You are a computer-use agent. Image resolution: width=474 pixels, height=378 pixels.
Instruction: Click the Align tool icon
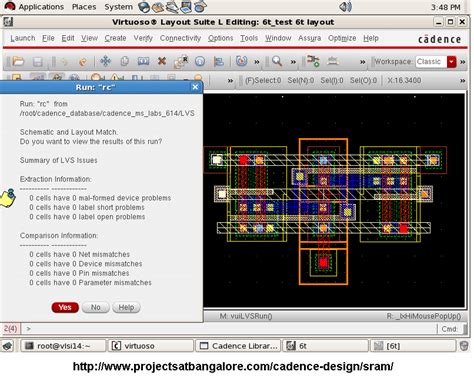point(219,62)
